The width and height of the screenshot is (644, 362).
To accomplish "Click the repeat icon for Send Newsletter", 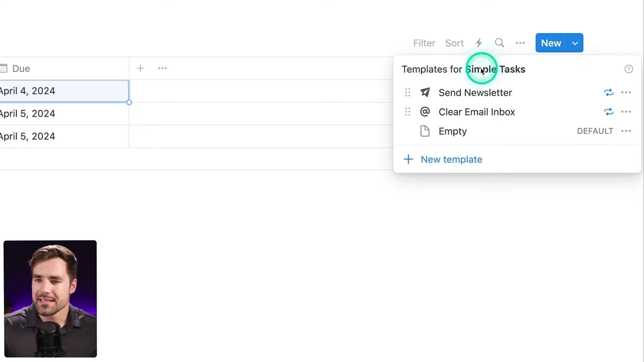I will [608, 93].
